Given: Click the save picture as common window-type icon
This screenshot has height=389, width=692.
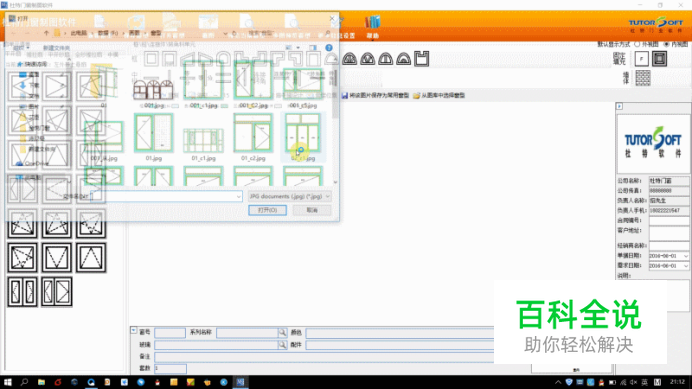Looking at the screenshot, I should pos(345,95).
